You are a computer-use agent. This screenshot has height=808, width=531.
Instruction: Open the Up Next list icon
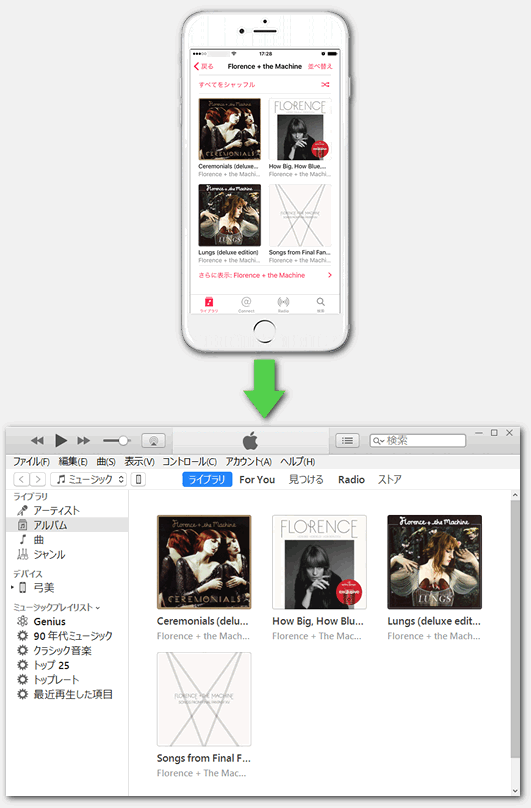tap(347, 441)
